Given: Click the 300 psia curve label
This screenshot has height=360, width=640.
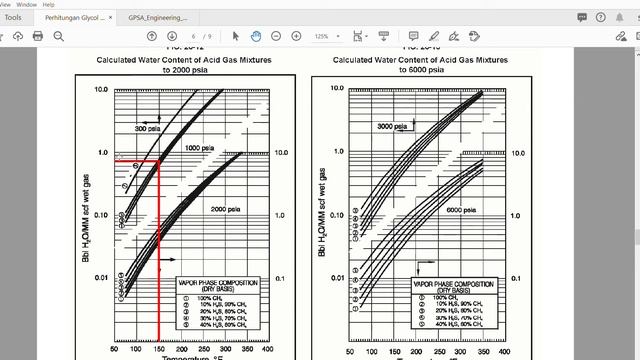Looking at the screenshot, I should (147, 129).
